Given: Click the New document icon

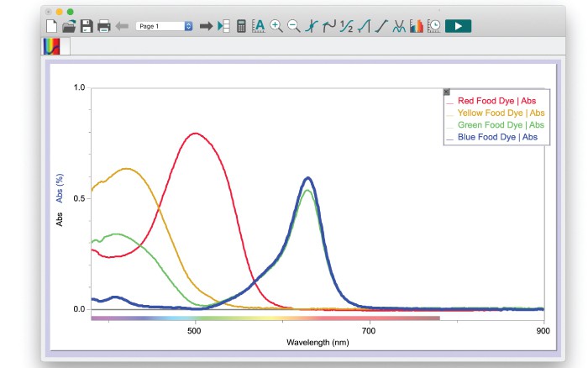Looking at the screenshot, I should pos(51,26).
